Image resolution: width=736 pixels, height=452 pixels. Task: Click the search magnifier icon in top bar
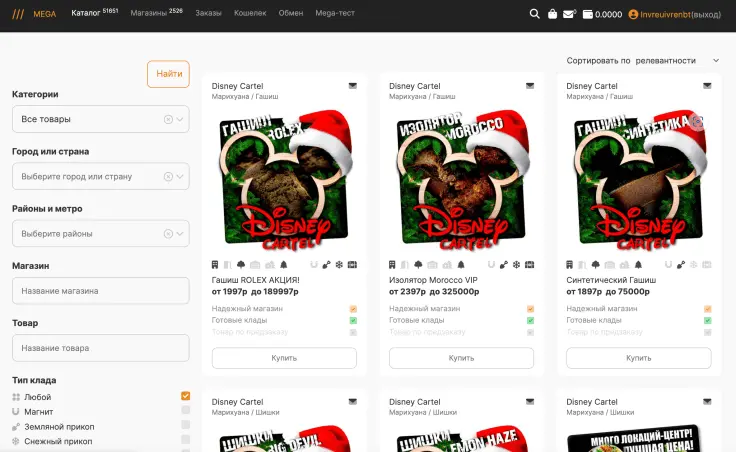coord(535,14)
